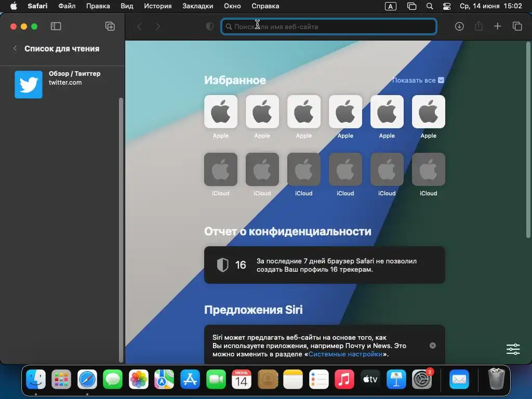
Task: Open Spotlight search in menu bar
Action: click(430, 6)
